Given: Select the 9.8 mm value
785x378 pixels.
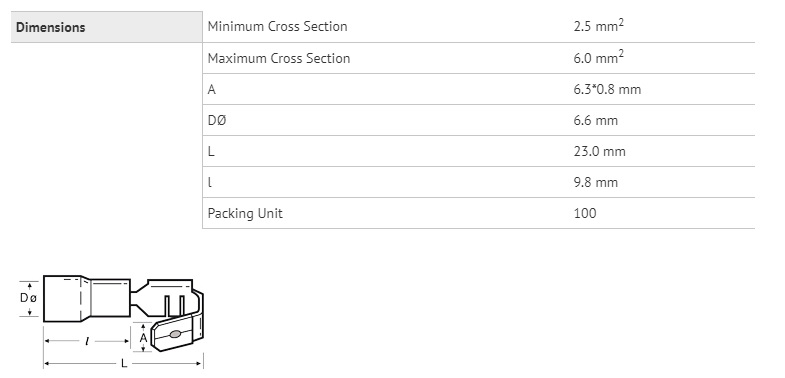Looking at the screenshot, I should (596, 183).
